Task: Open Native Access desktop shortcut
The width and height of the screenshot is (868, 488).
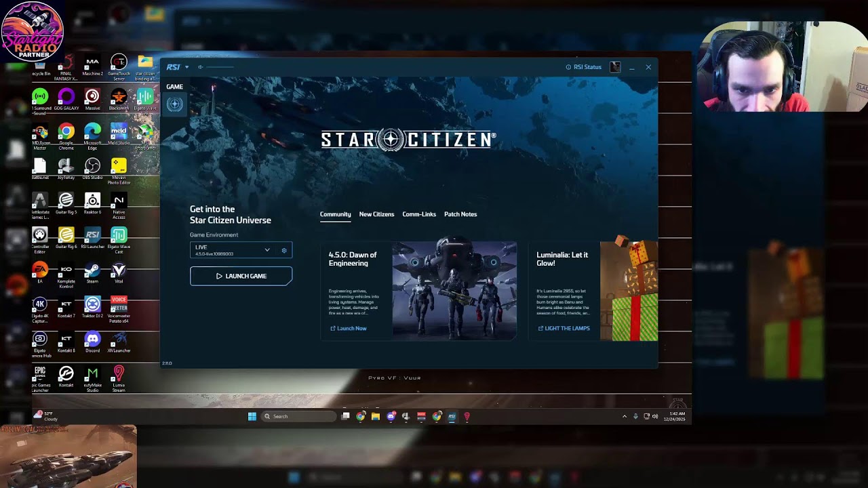Action: point(119,205)
